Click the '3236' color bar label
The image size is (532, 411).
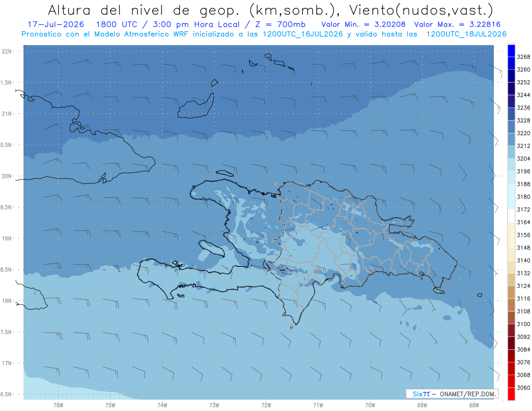[524, 108]
